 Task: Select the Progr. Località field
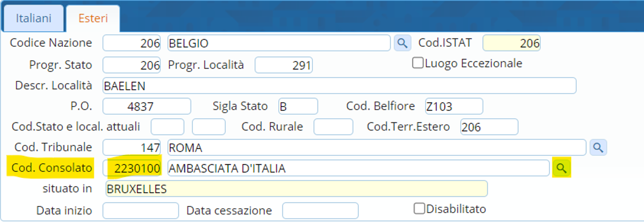283,65
